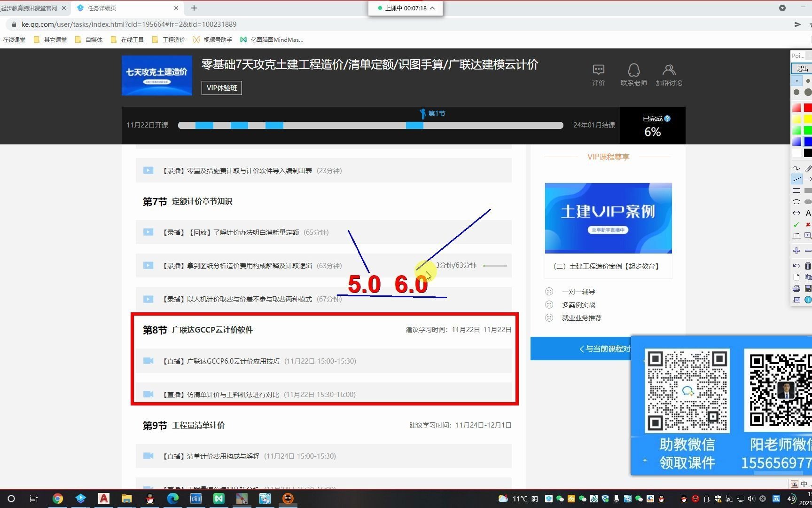Viewport: 812px width, 508px height.
Task: Open the 自媒体 bookmark folder
Action: click(x=89, y=40)
